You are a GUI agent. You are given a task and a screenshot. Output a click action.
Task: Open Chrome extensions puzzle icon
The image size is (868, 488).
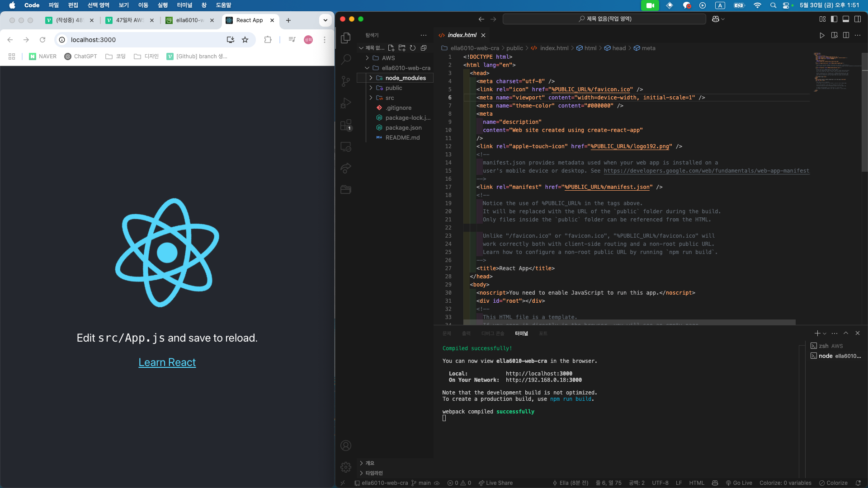tap(268, 40)
